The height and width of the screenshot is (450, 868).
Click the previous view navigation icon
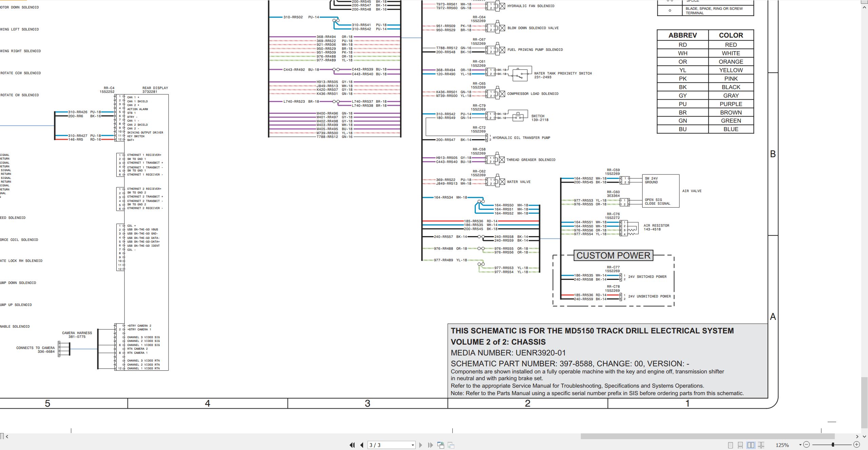point(441,445)
